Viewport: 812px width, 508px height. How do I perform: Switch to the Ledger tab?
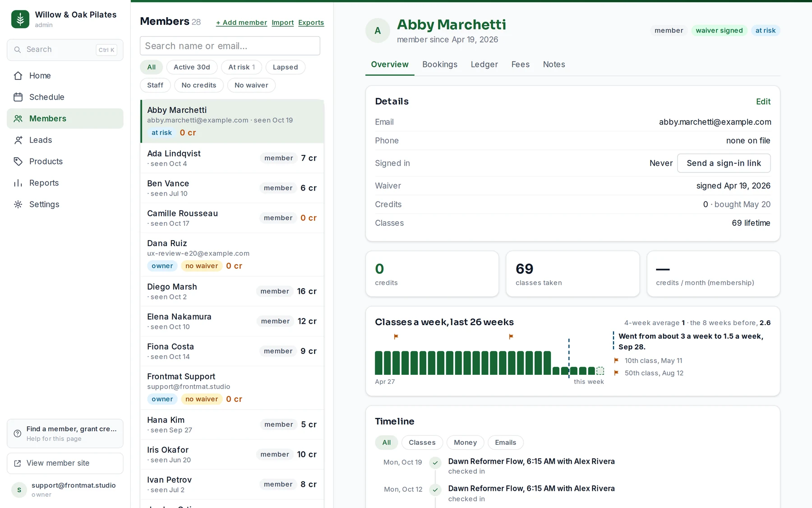484,65
